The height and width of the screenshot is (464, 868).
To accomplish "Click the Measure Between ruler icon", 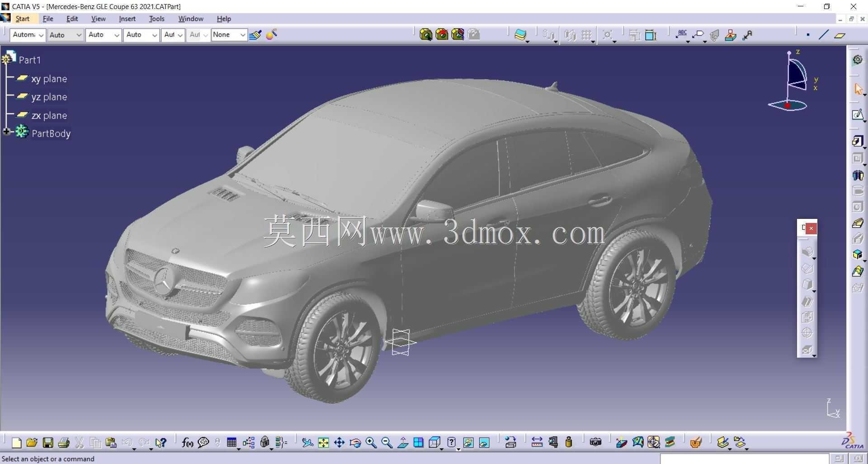I will 537,442.
